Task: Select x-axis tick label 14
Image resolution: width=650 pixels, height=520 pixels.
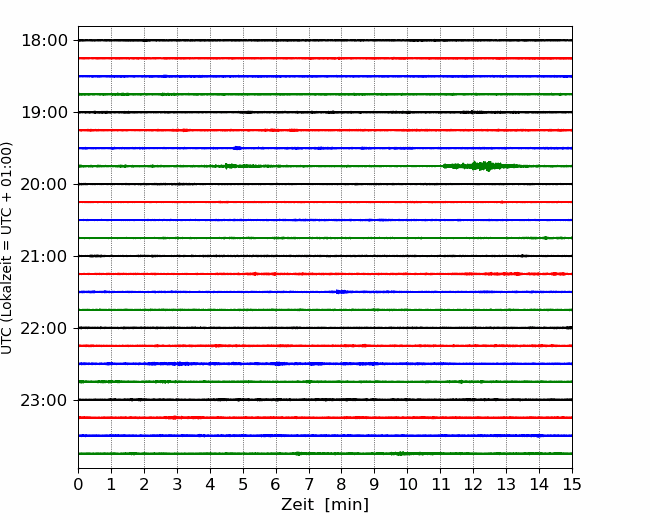Action: pos(539,484)
